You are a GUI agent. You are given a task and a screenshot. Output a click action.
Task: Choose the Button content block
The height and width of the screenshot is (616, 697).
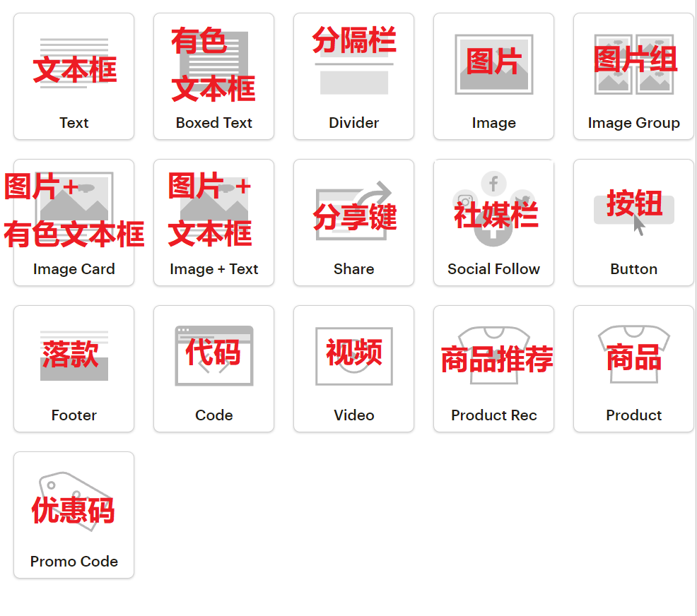point(633,220)
